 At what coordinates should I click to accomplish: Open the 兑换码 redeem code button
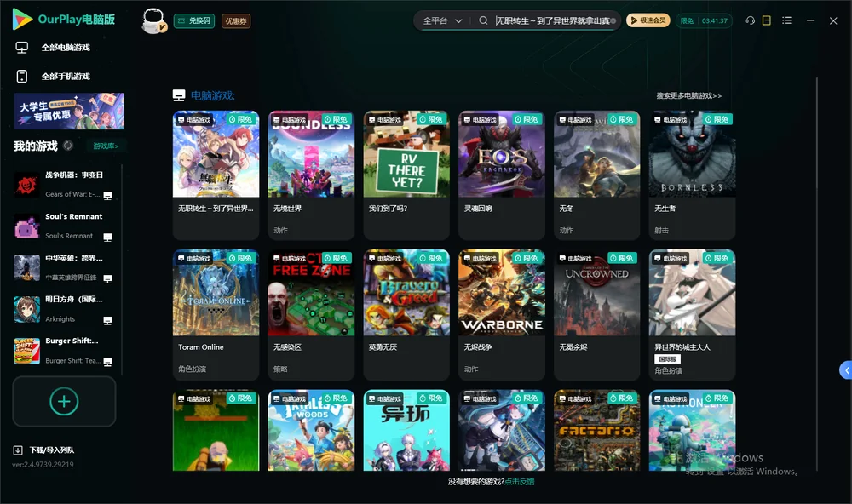coord(194,21)
